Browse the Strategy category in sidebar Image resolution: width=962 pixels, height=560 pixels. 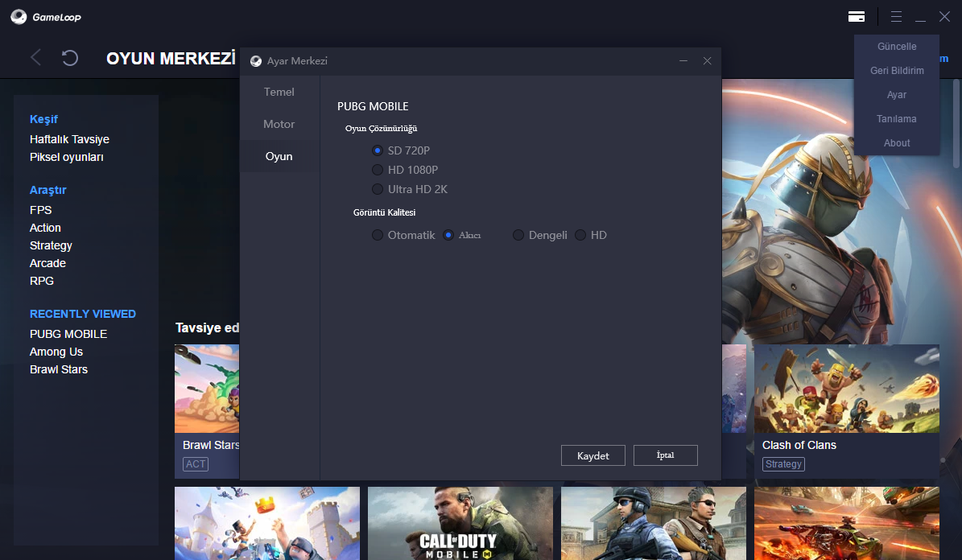(x=51, y=245)
